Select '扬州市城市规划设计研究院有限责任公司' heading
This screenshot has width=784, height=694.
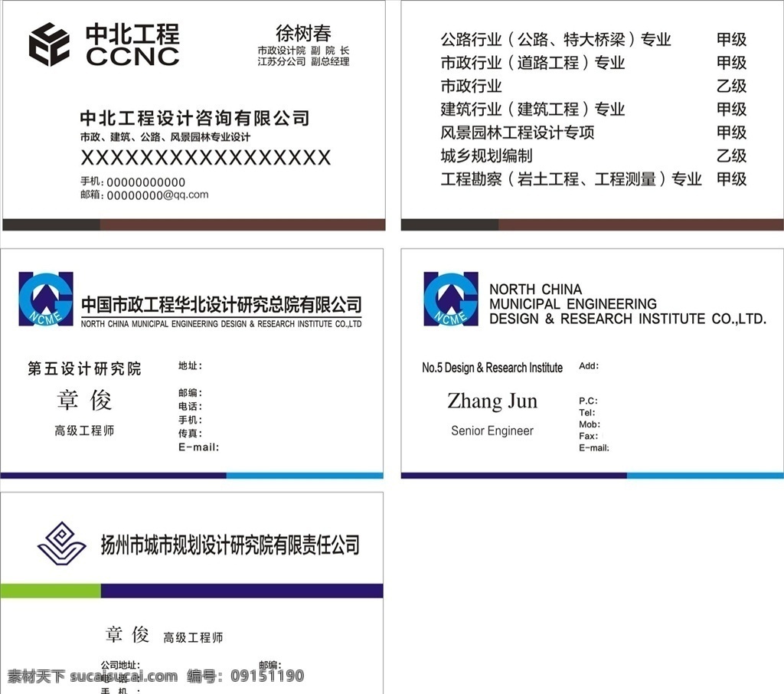point(230,545)
